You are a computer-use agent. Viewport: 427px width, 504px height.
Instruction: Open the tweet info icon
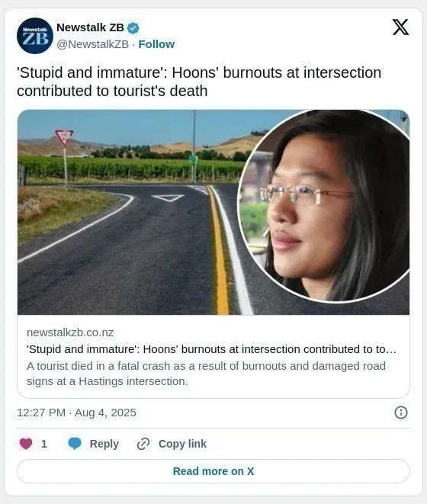click(400, 413)
